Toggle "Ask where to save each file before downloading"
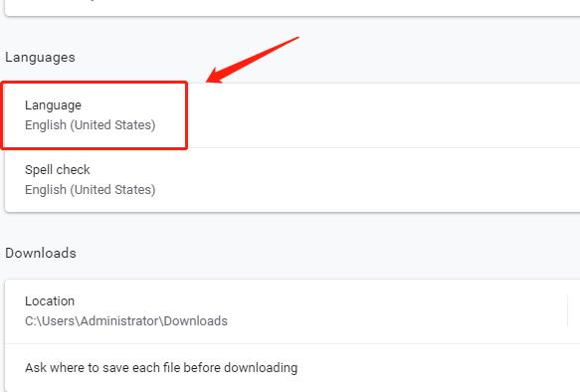580x392 pixels. click(x=292, y=367)
